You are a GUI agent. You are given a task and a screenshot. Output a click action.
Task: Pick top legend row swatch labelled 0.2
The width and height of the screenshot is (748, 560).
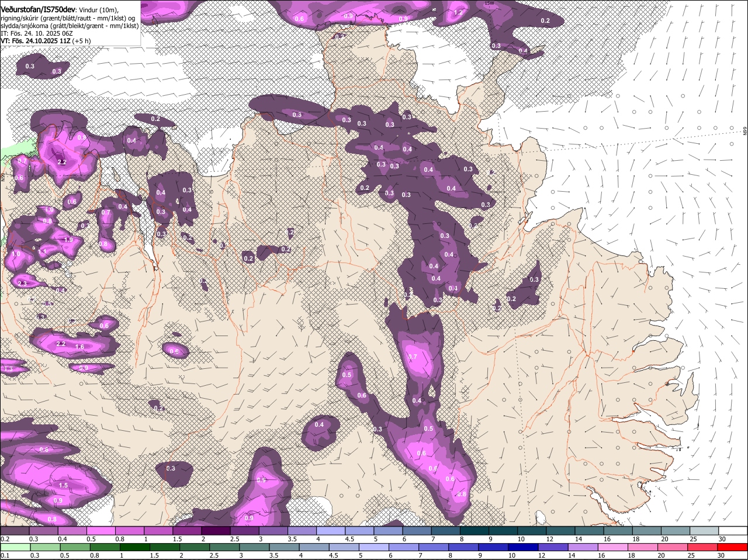point(15,530)
